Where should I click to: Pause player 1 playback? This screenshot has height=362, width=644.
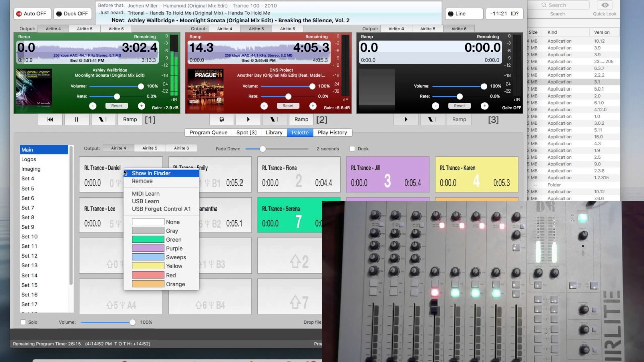pos(77,119)
